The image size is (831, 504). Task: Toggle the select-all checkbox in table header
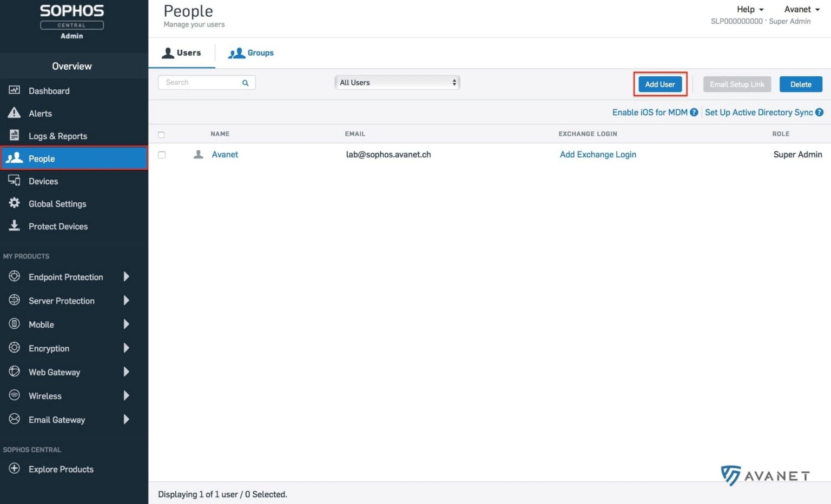tap(161, 135)
